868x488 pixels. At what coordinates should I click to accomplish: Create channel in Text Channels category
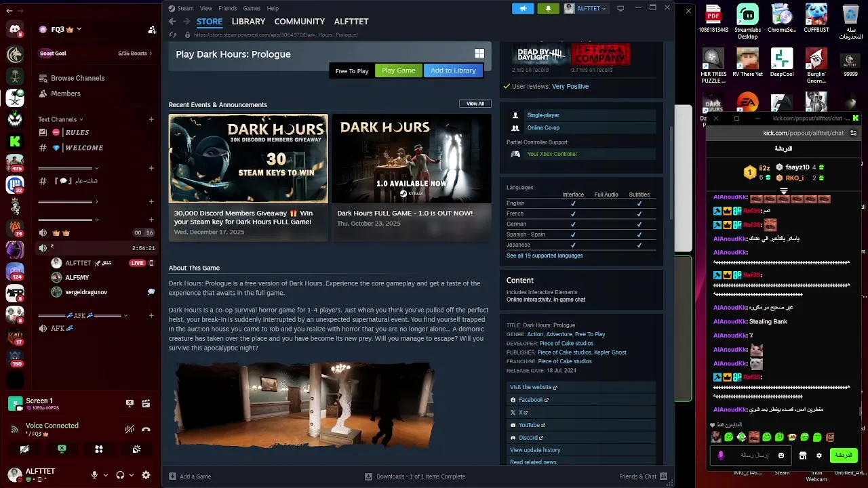[151, 119]
